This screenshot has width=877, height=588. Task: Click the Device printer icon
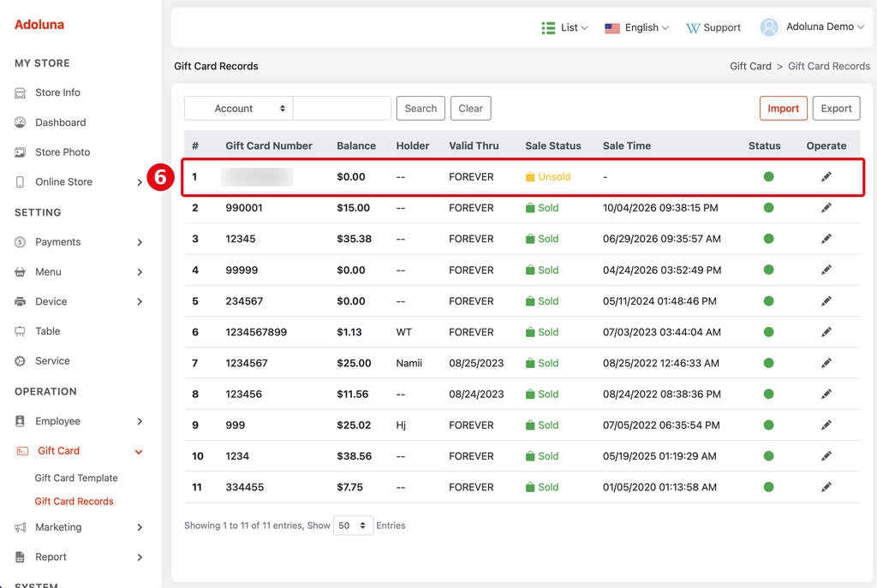(21, 302)
